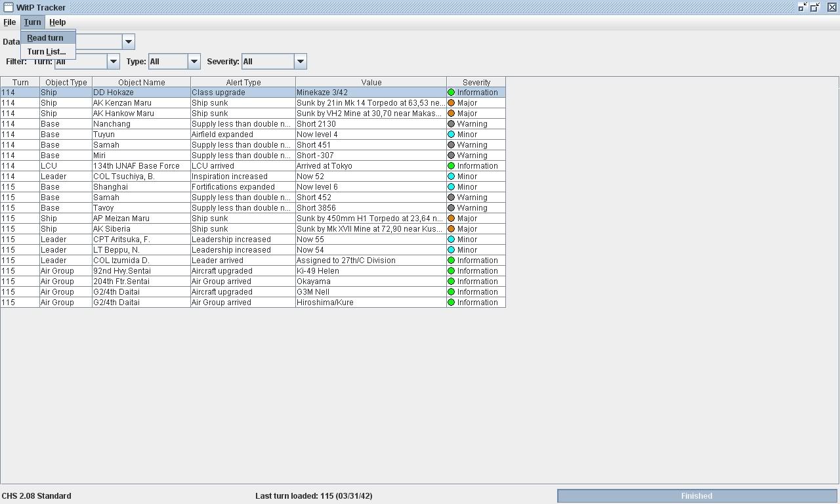The height and width of the screenshot is (504, 840).
Task: Click green dot for COL Izumida D.
Action: (x=451, y=261)
